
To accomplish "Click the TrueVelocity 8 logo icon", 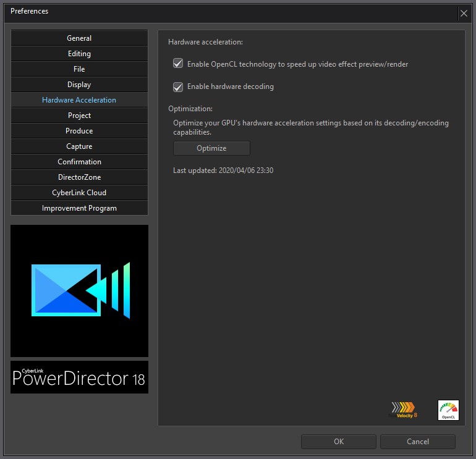I will coord(403,410).
